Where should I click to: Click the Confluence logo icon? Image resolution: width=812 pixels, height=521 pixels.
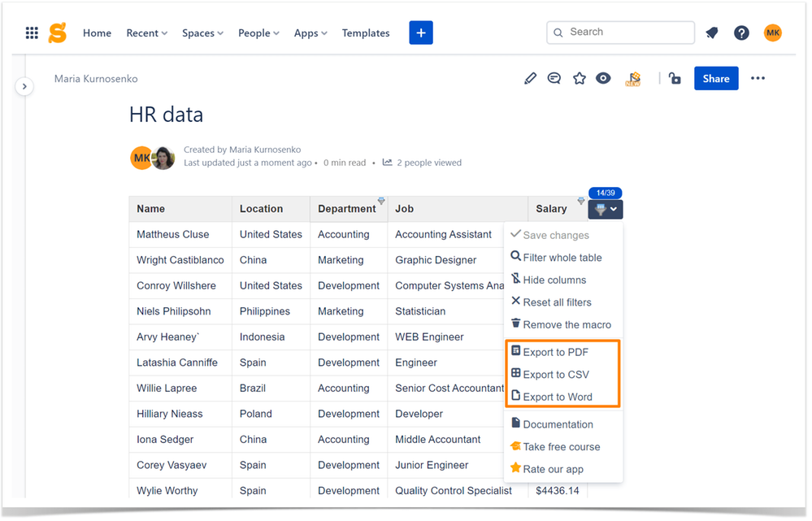57,33
